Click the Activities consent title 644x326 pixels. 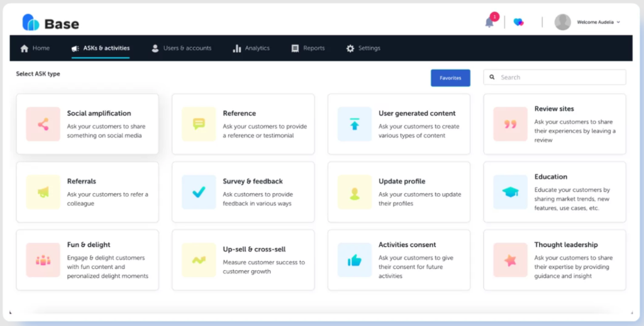(x=407, y=245)
